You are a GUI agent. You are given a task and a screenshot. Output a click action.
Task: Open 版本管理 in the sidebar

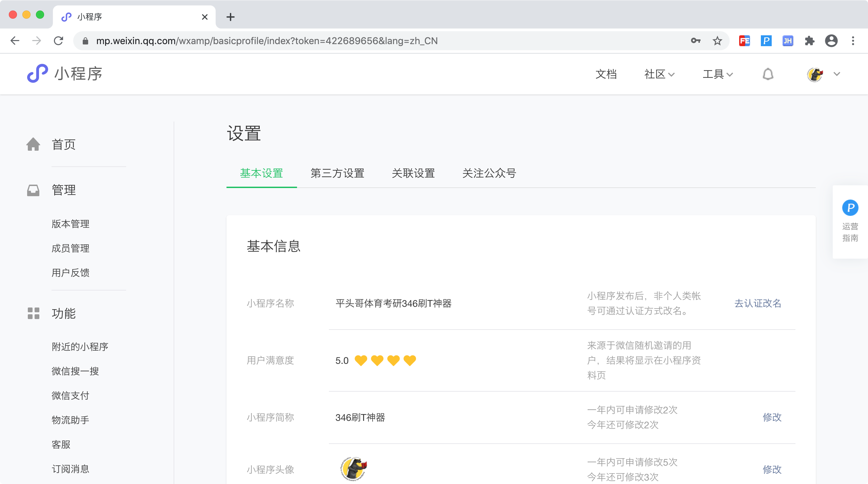pos(71,224)
